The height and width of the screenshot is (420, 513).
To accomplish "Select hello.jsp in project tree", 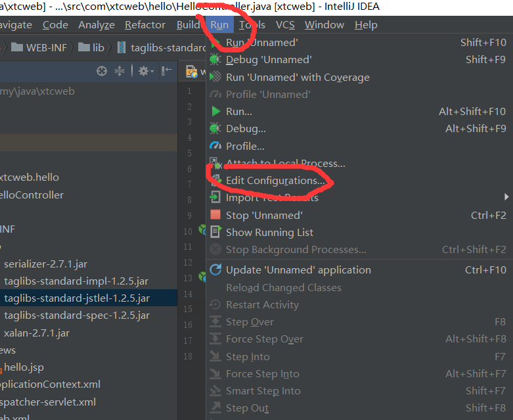I will pyautogui.click(x=24, y=367).
